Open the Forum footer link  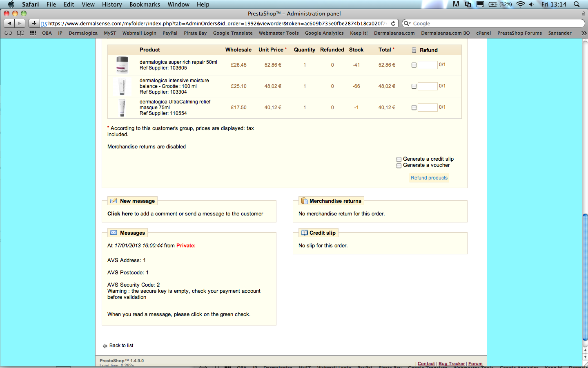pos(475,364)
